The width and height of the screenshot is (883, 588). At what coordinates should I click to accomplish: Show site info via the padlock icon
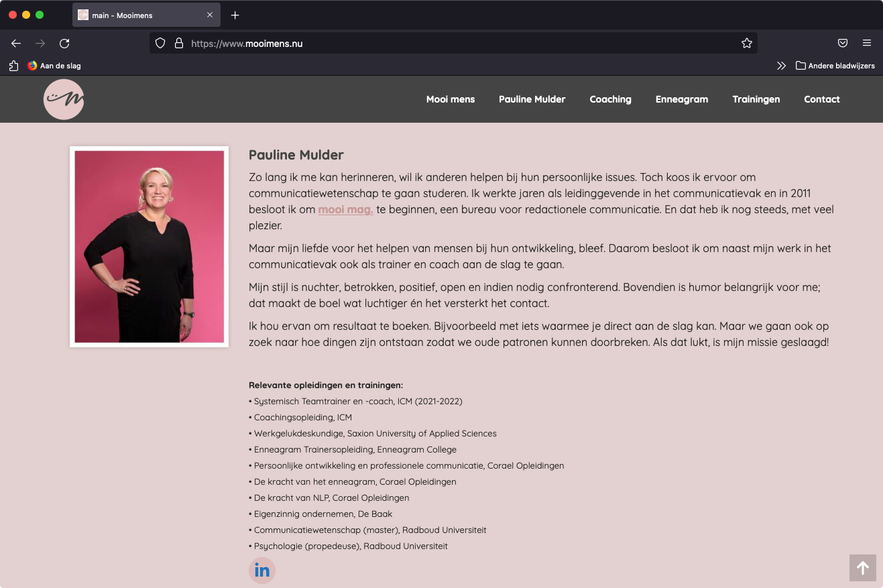pyautogui.click(x=178, y=44)
